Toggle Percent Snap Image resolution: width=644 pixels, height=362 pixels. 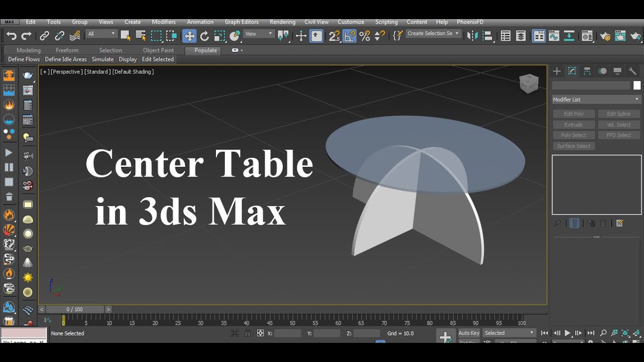tap(365, 36)
